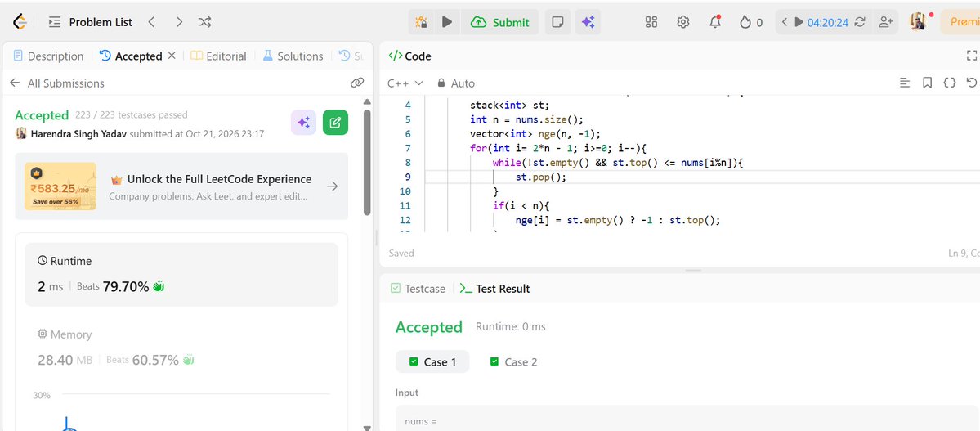Open the layout grid icon

coord(651,22)
